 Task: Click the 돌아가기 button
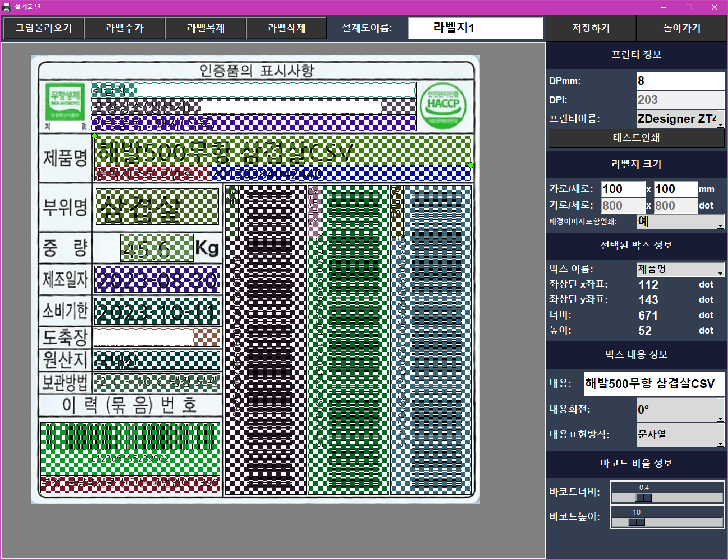[x=681, y=28]
